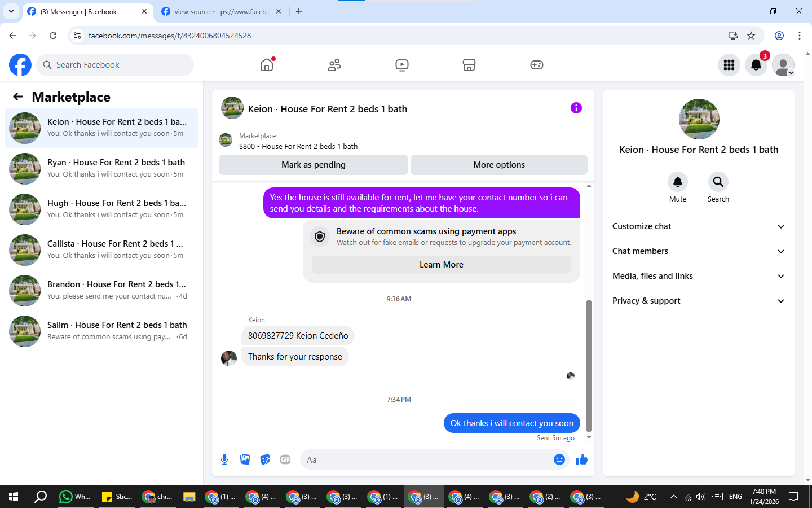Open the Marketplace storefront icon

coord(469,65)
